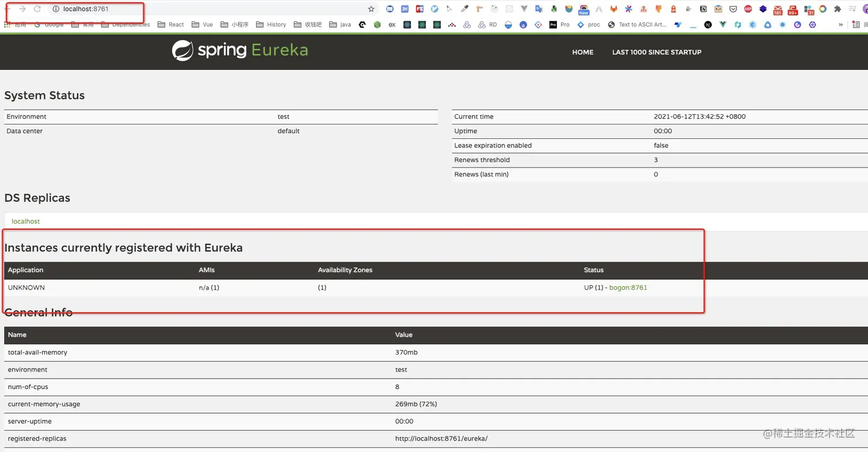Image resolution: width=868 pixels, height=452 pixels.
Task: Expand the History bookmark folder
Action: 271,25
